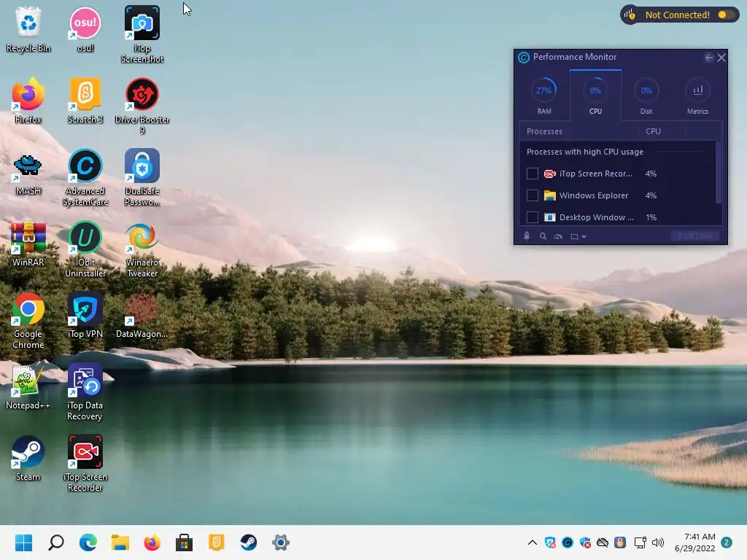Click the Windows Security tray icon

pos(585,542)
